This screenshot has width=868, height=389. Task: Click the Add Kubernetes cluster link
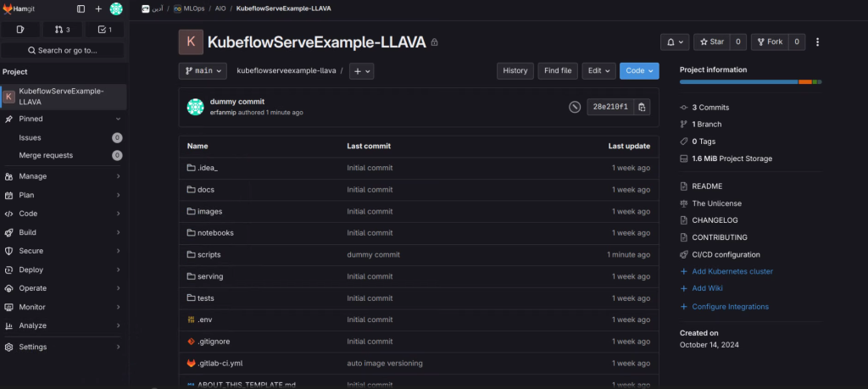tap(732, 271)
